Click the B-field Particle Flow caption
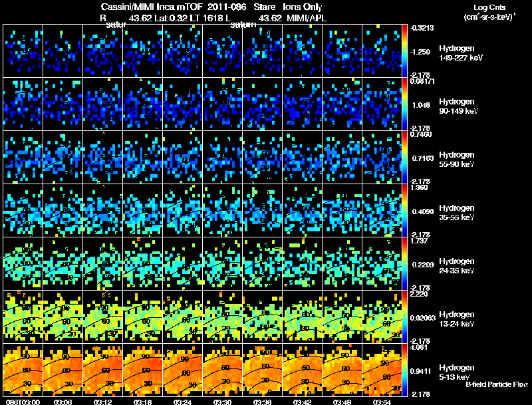Screen dimensions: 532x405 click(497, 384)
